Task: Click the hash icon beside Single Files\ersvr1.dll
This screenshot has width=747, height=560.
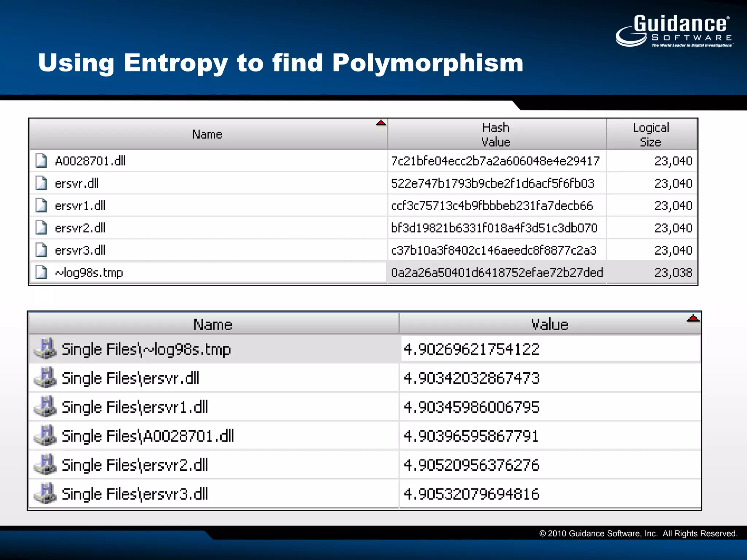Action: (x=45, y=407)
